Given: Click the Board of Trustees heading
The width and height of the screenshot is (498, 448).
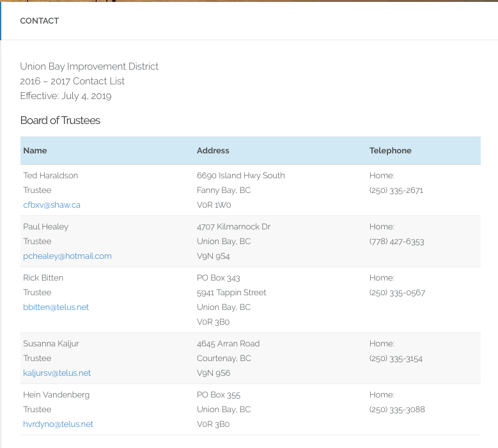Looking at the screenshot, I should [60, 121].
